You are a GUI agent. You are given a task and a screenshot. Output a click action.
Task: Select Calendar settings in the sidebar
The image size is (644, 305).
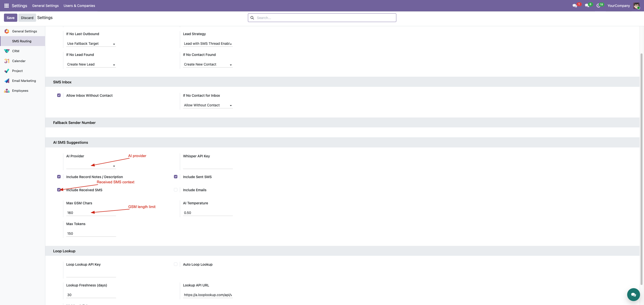pos(23,61)
